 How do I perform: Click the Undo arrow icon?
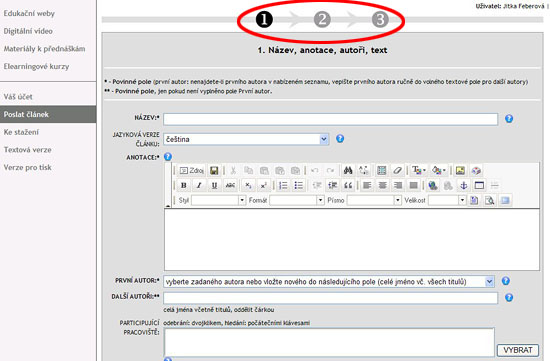(x=315, y=171)
